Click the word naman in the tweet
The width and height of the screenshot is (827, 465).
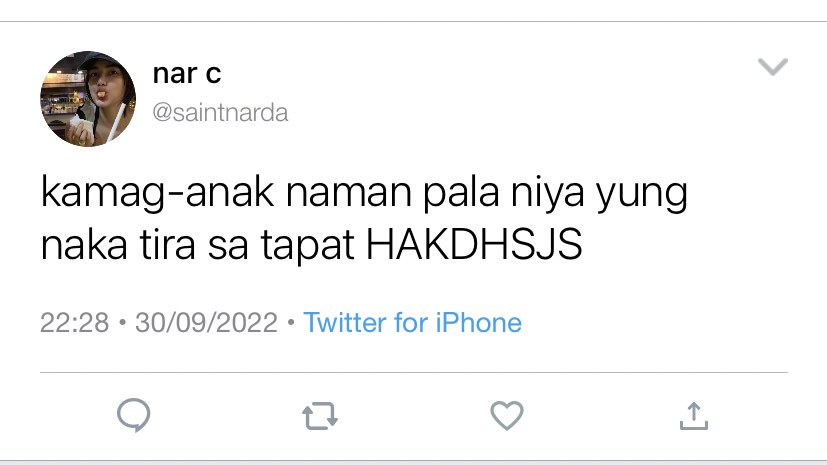tap(348, 193)
